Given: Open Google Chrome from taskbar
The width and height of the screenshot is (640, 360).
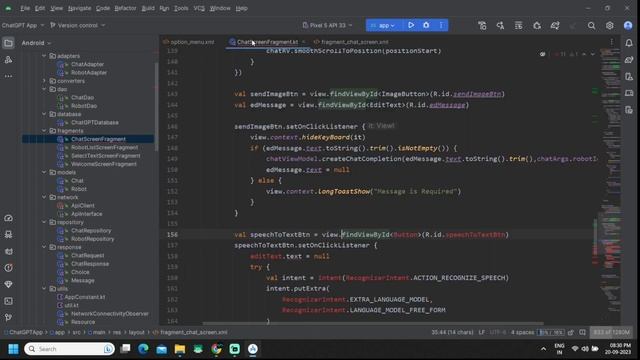Looking at the screenshot, I should pyautogui.click(x=216, y=349).
